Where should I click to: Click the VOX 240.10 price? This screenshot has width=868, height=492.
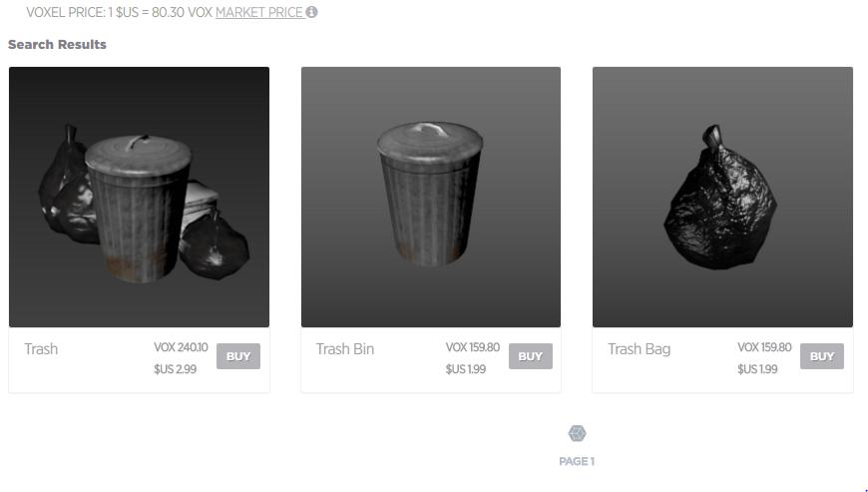click(x=181, y=347)
